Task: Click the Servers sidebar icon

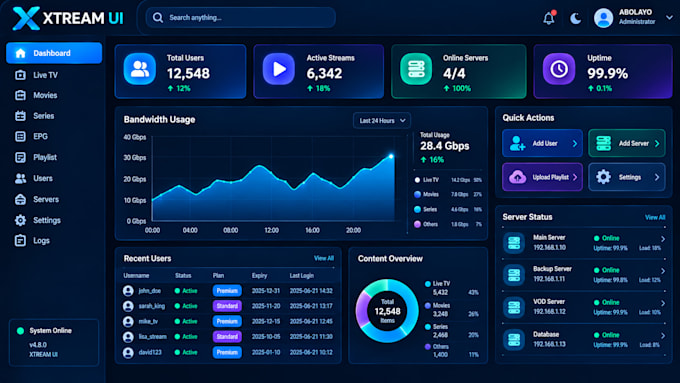Action: 20,199
